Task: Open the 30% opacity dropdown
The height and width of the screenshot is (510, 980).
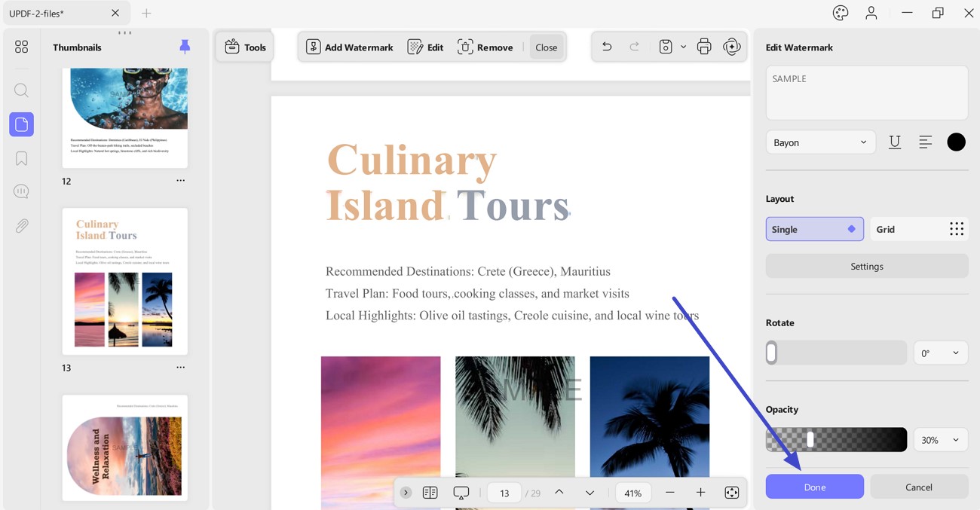Action: click(x=941, y=440)
